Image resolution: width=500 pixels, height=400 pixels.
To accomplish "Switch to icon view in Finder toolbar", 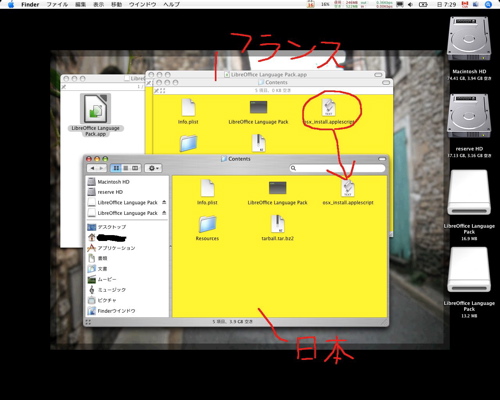I will coord(116,168).
